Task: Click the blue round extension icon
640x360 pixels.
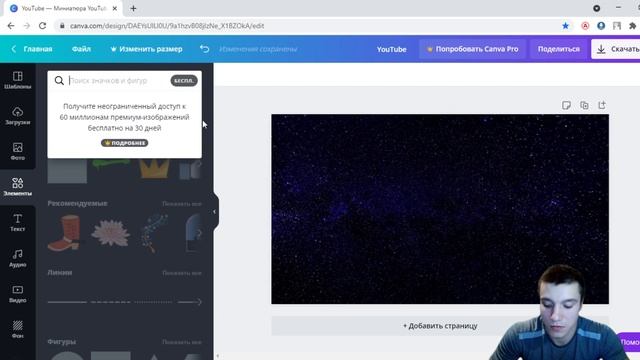Action: (601, 26)
